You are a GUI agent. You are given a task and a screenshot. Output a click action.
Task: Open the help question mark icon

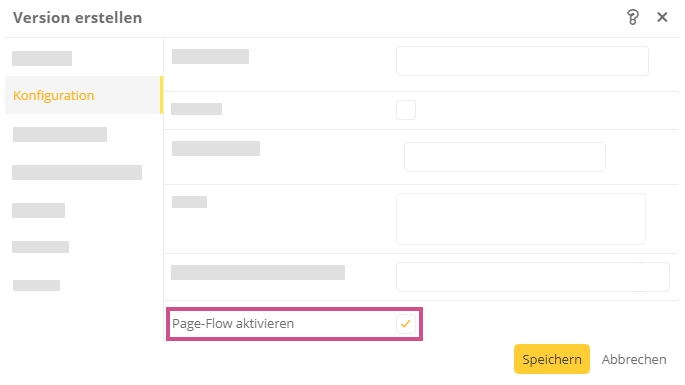tap(633, 17)
